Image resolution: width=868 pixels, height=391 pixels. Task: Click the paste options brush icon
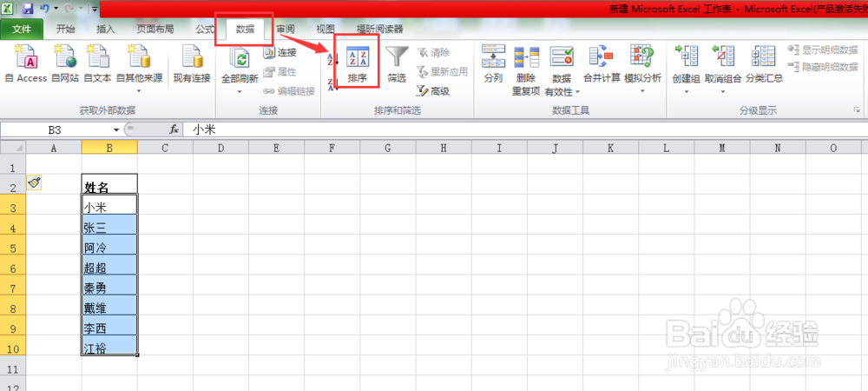pos(34,182)
